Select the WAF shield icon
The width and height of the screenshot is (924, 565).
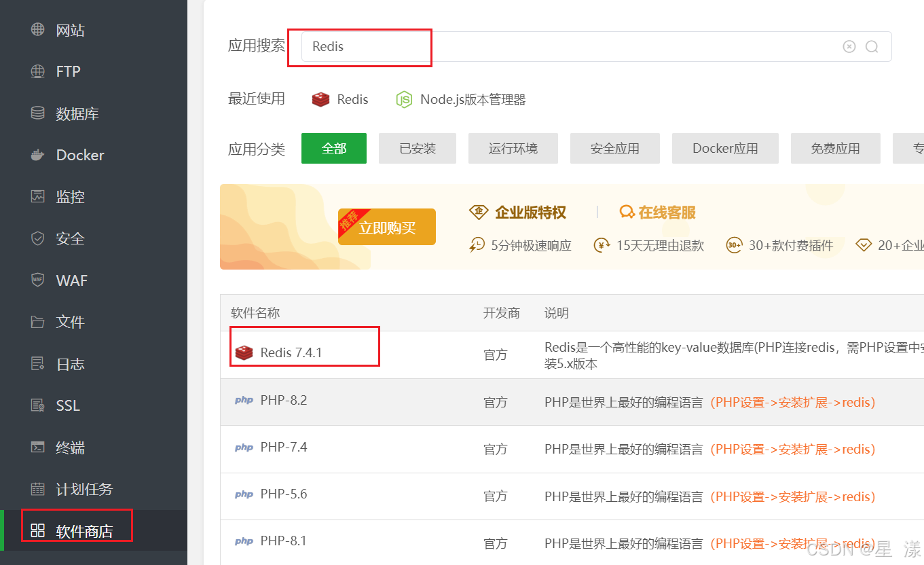pos(38,280)
